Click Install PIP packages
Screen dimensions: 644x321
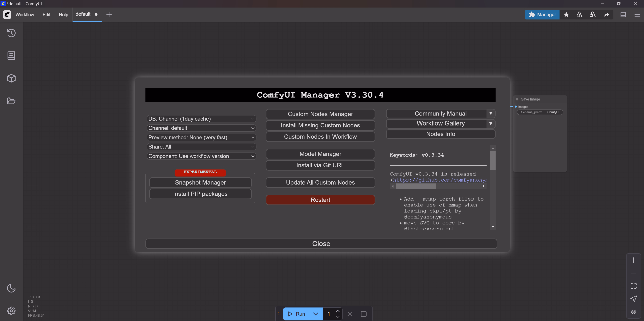[200, 194]
